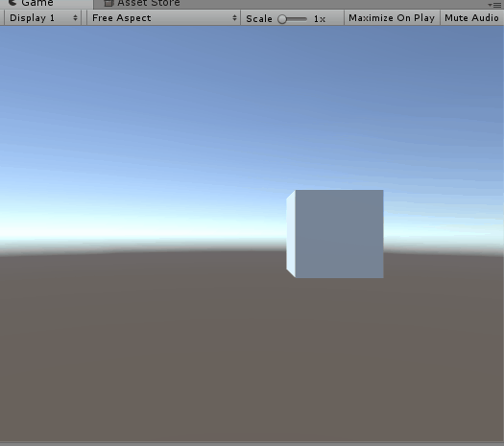Viewport: 504px width, 446px height.
Task: Toggle Mute Audio
Action: [471, 17]
